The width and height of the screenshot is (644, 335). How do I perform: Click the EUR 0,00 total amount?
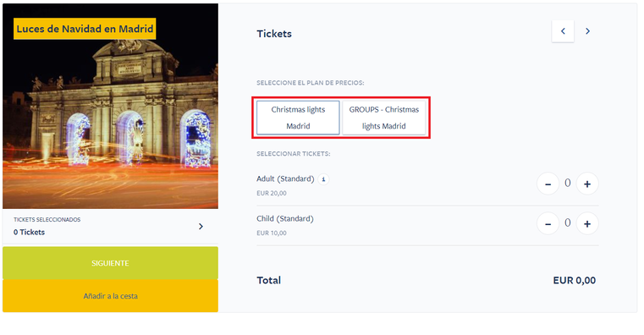[x=574, y=280]
